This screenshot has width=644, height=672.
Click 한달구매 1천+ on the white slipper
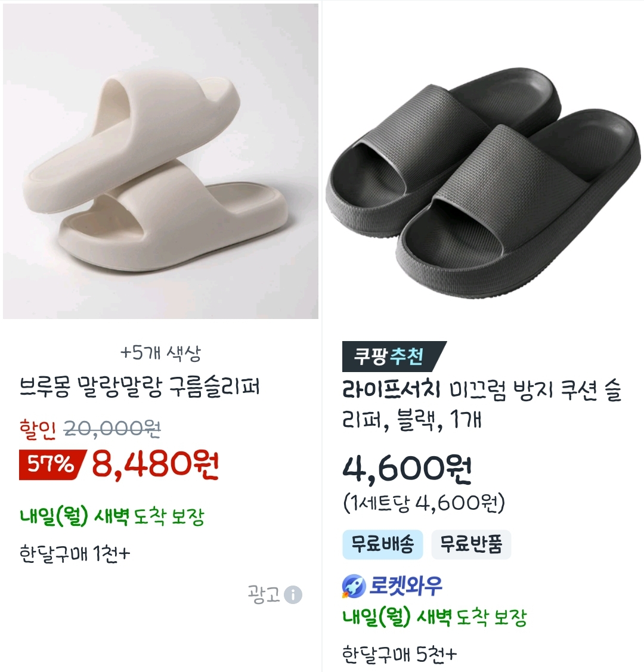(75, 554)
